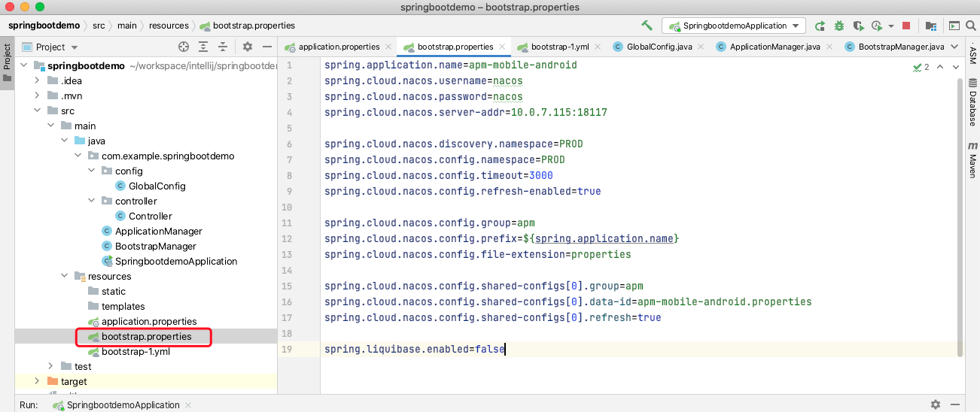This screenshot has height=412, width=980.
Task: Start debugging with the bug icon
Action: (839, 26)
